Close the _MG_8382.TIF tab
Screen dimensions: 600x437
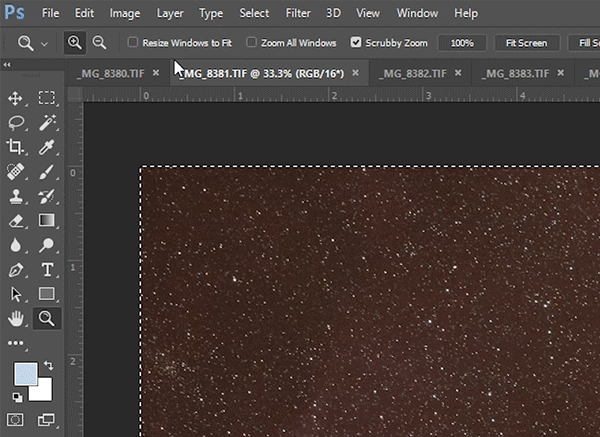pos(458,72)
